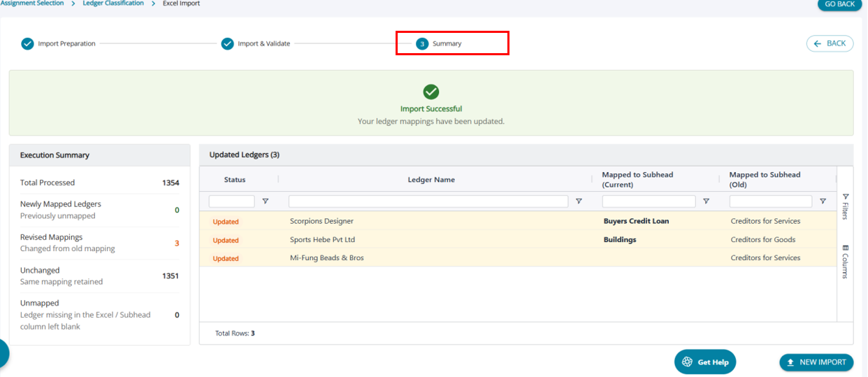Focus the Ledger Name filter text box

428,201
